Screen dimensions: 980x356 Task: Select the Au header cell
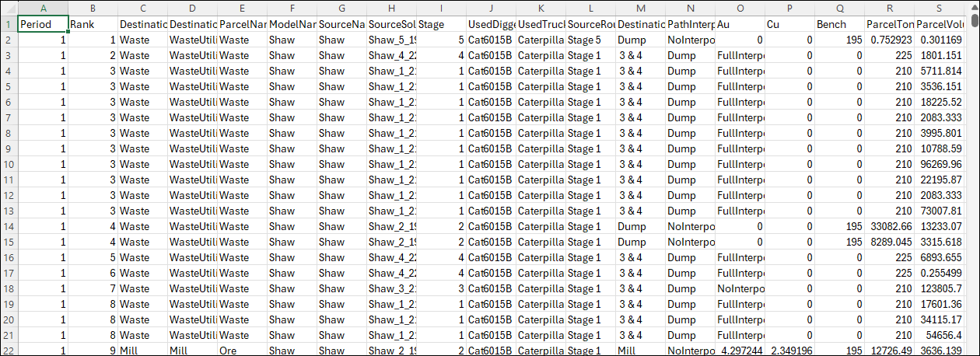(740, 24)
